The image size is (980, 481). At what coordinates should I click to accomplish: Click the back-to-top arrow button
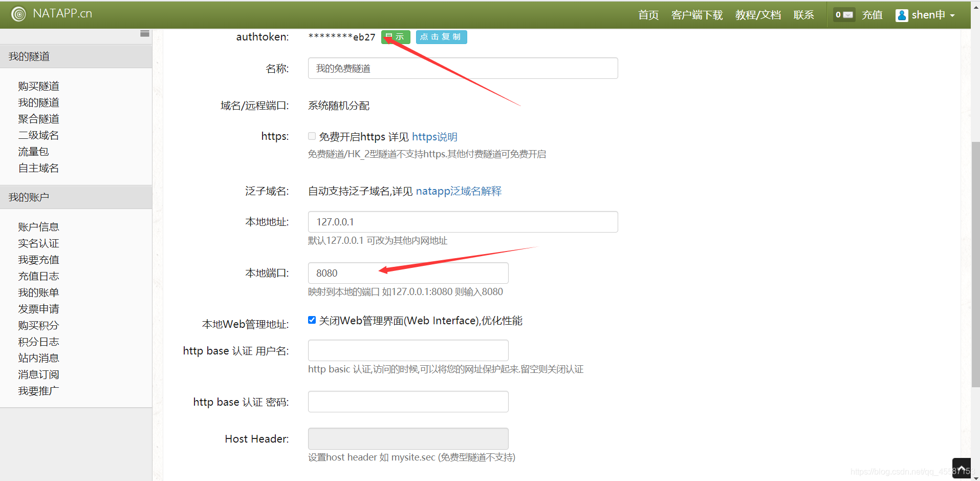point(961,468)
